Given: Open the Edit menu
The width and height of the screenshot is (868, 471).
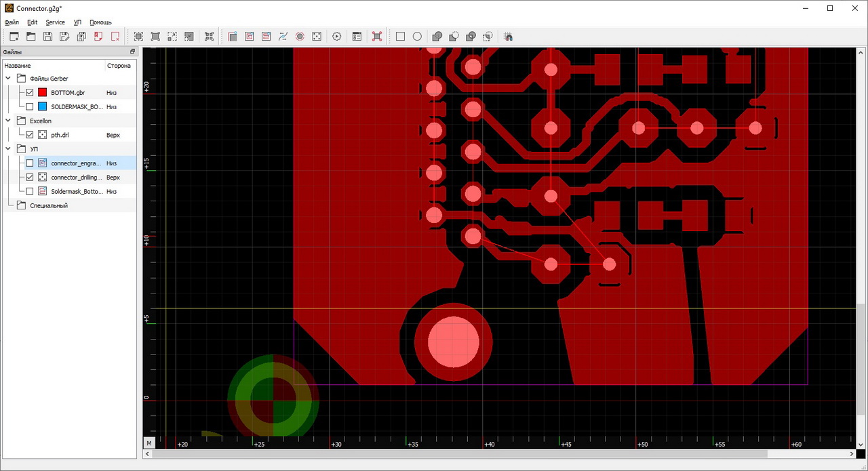Looking at the screenshot, I should (33, 22).
